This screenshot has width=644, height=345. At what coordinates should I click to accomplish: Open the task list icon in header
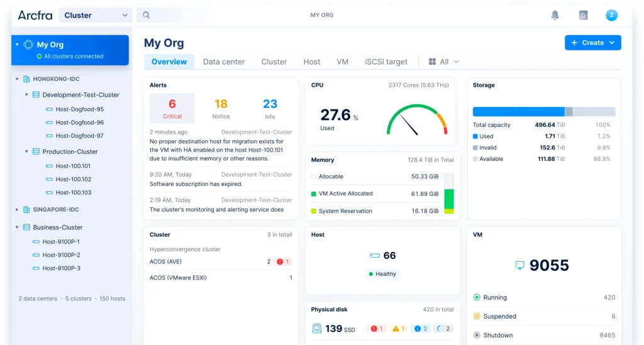tap(583, 15)
